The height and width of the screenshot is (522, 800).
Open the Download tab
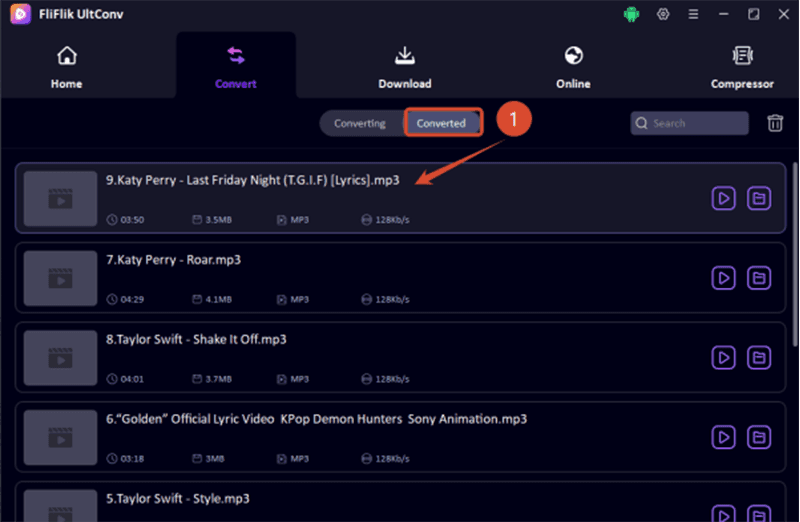click(405, 67)
